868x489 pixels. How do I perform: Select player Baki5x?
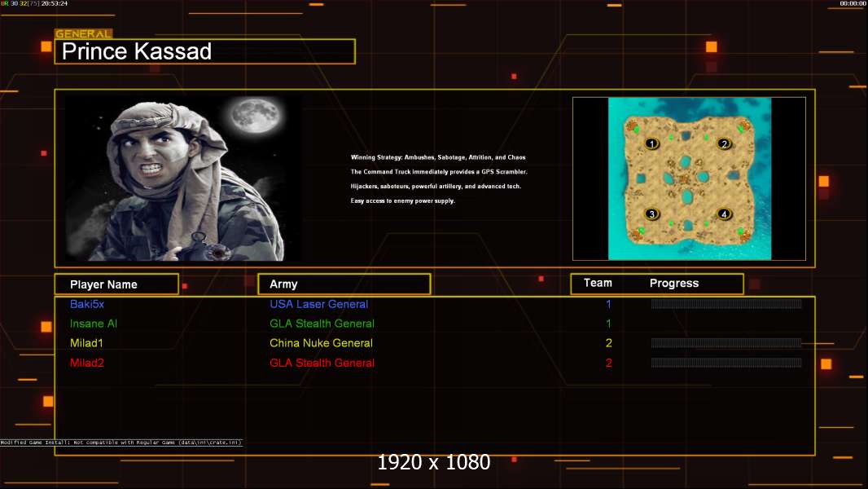[x=87, y=304]
